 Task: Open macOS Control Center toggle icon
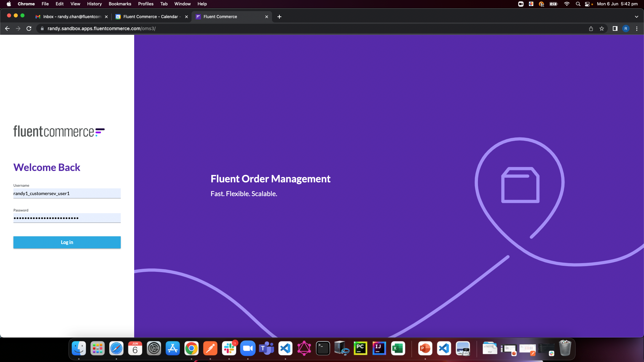(x=587, y=4)
